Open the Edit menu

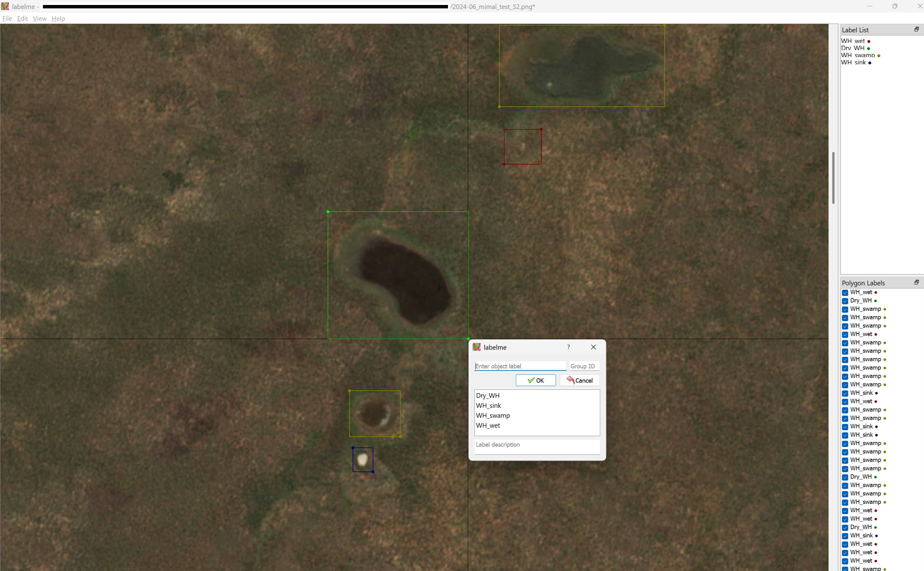coord(22,19)
